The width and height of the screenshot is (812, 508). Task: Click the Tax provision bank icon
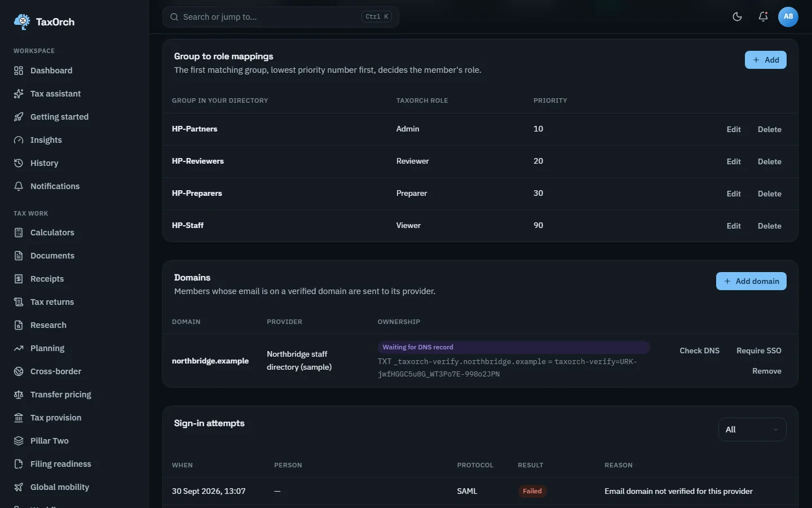click(19, 418)
